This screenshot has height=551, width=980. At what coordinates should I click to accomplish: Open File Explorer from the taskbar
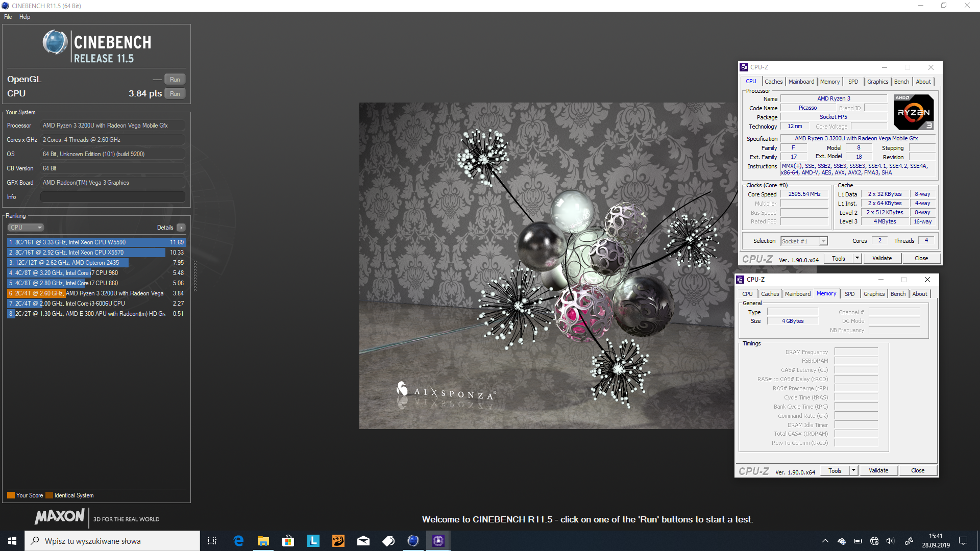point(263,541)
